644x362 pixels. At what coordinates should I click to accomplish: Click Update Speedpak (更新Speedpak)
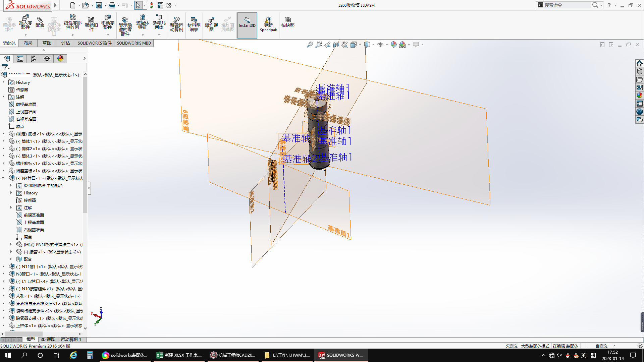268,24
